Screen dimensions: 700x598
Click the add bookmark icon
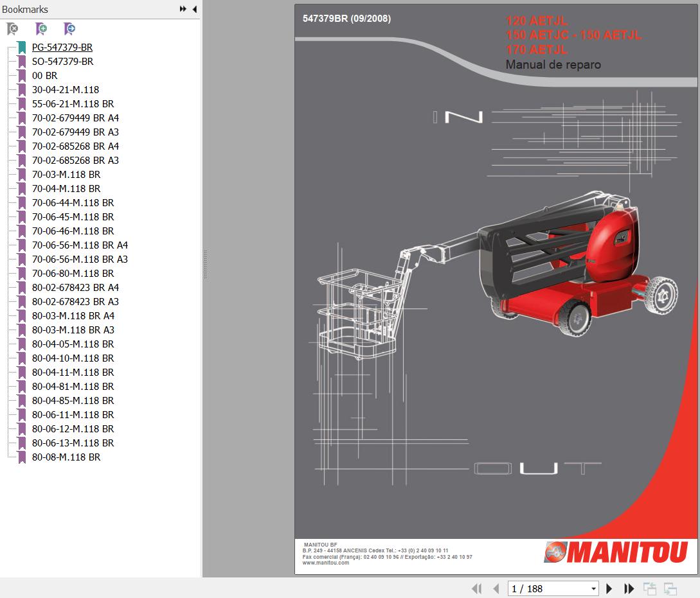41,29
